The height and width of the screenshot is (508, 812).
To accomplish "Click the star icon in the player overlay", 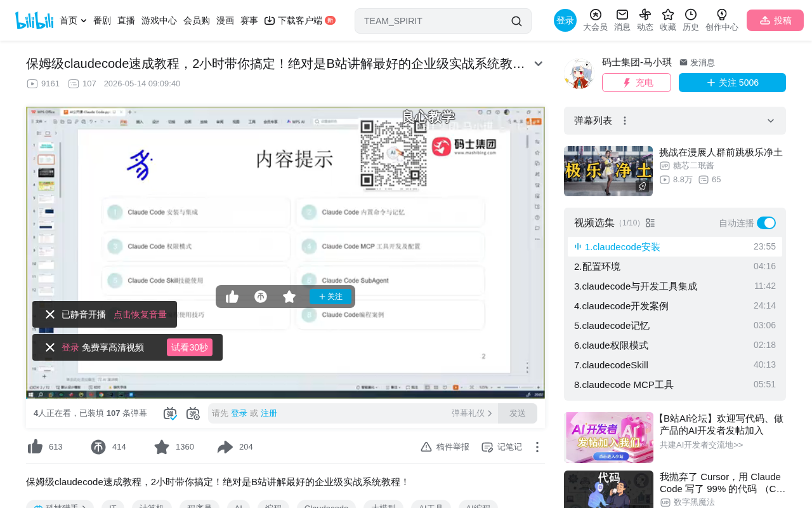I will (289, 297).
